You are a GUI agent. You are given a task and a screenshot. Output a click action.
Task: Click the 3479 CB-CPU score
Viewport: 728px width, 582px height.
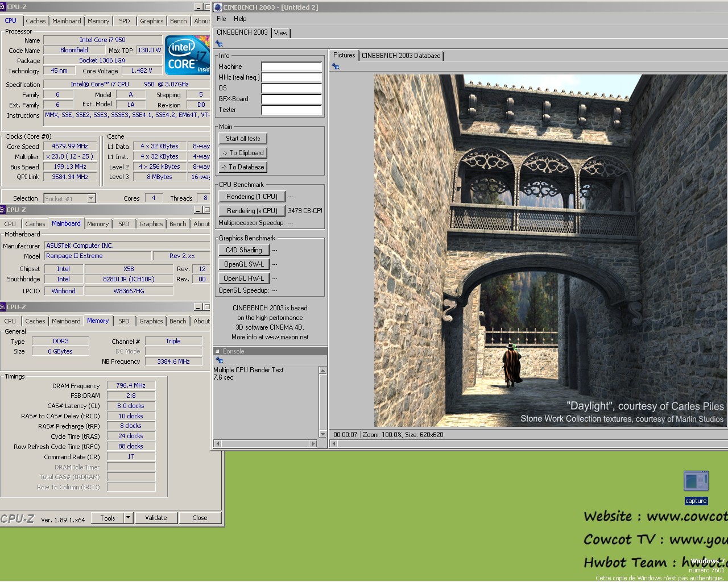click(x=305, y=211)
